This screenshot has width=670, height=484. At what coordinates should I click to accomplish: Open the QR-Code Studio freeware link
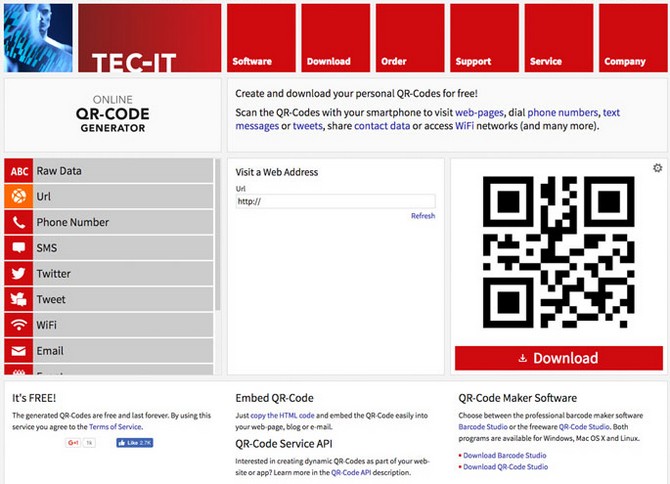pyautogui.click(x=584, y=427)
